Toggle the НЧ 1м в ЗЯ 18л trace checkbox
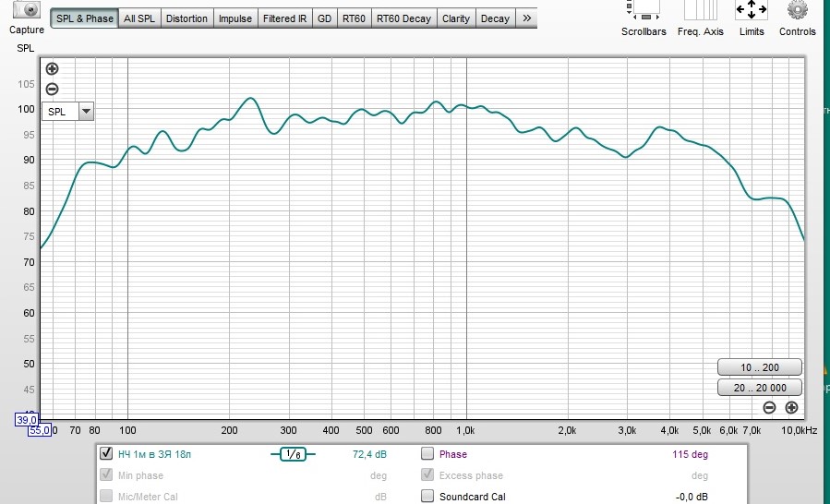 [106, 453]
